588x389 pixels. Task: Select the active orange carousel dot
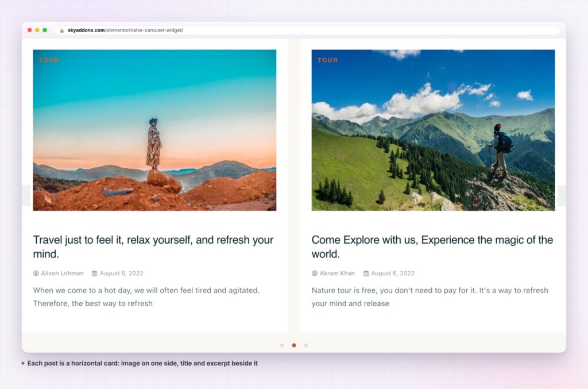click(294, 345)
